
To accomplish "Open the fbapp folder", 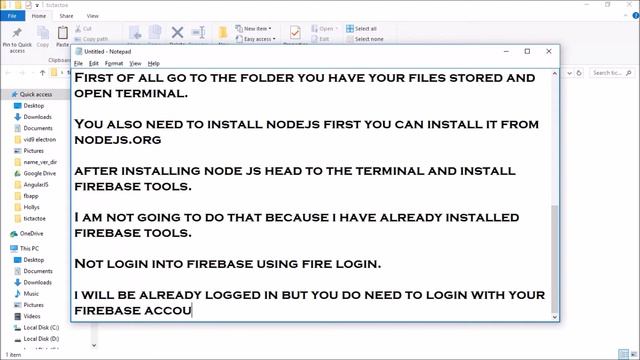I will click(x=31, y=196).
